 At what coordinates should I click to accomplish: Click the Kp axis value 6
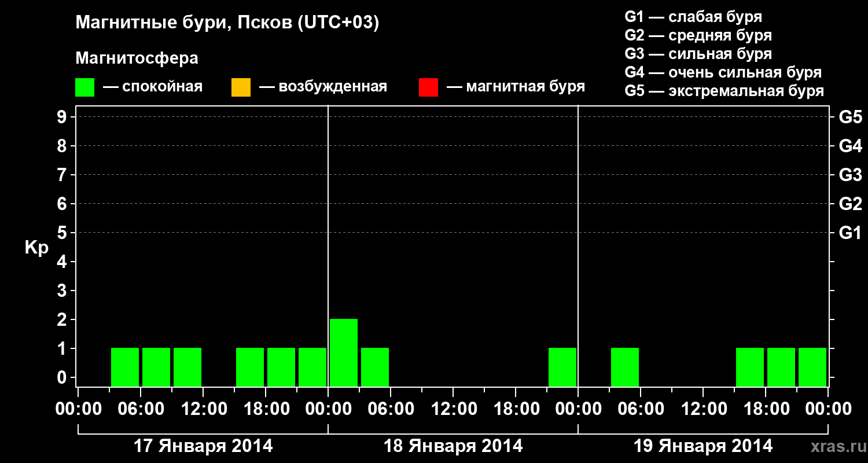pos(63,204)
